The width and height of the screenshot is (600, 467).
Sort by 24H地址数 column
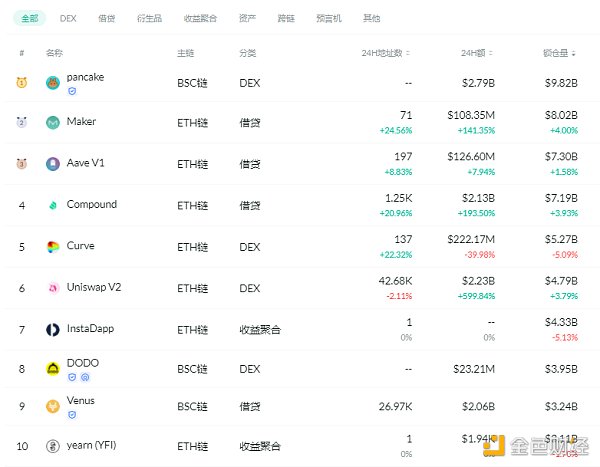(386, 51)
